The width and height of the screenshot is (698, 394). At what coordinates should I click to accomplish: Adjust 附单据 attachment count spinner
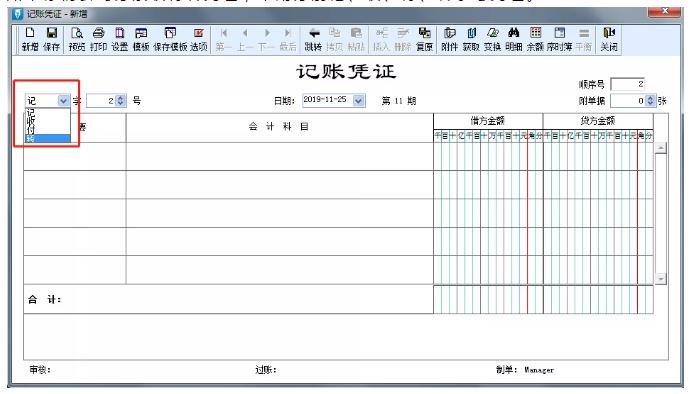650,101
